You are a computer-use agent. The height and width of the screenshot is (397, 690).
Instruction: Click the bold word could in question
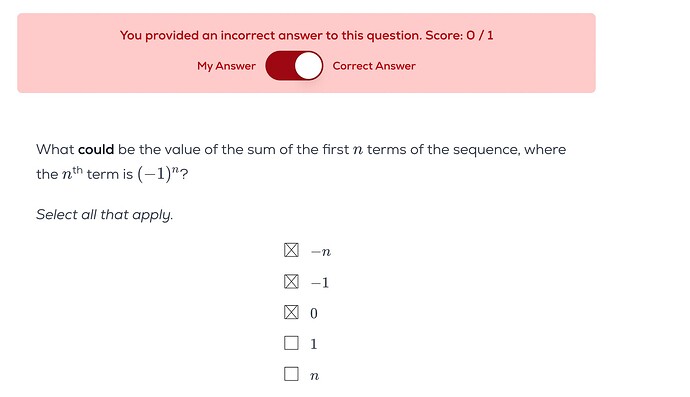tap(96, 150)
